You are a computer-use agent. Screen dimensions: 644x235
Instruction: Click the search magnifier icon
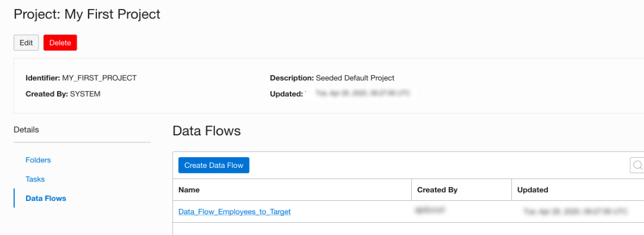637,165
